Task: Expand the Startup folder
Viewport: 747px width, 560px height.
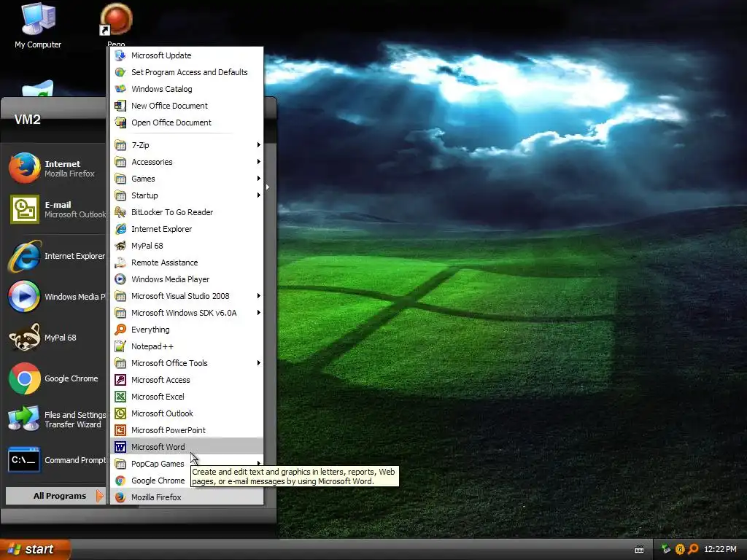Action: [x=187, y=195]
